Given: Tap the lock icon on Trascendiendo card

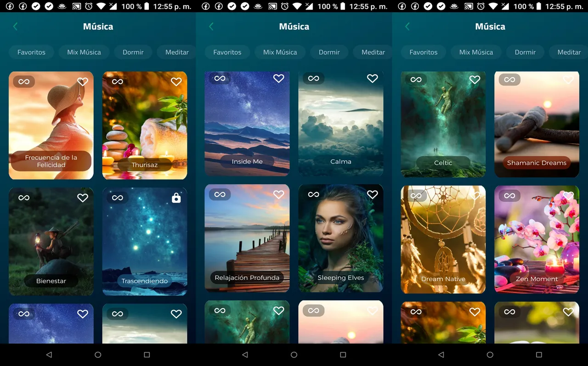Looking at the screenshot, I should coord(176,198).
